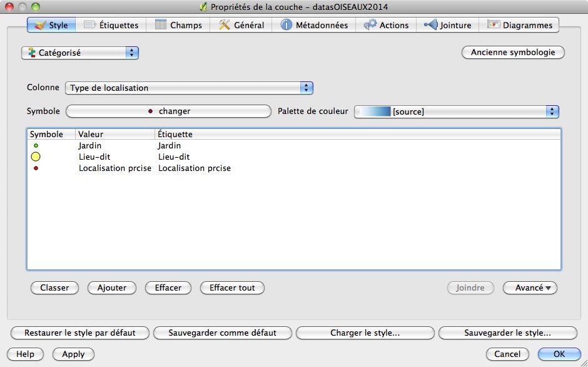Click Charger le style... button

[x=365, y=333]
